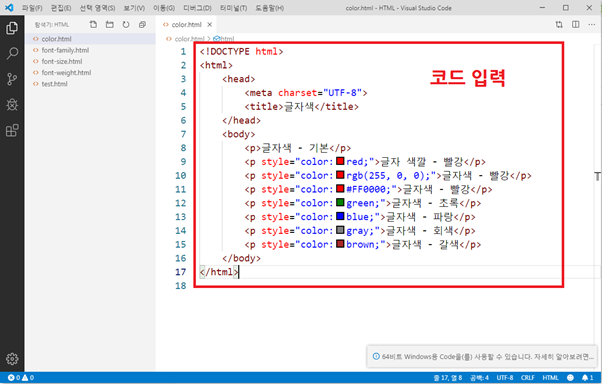The image size is (602, 384).
Task: Refresh the explorer file list
Action: click(126, 25)
